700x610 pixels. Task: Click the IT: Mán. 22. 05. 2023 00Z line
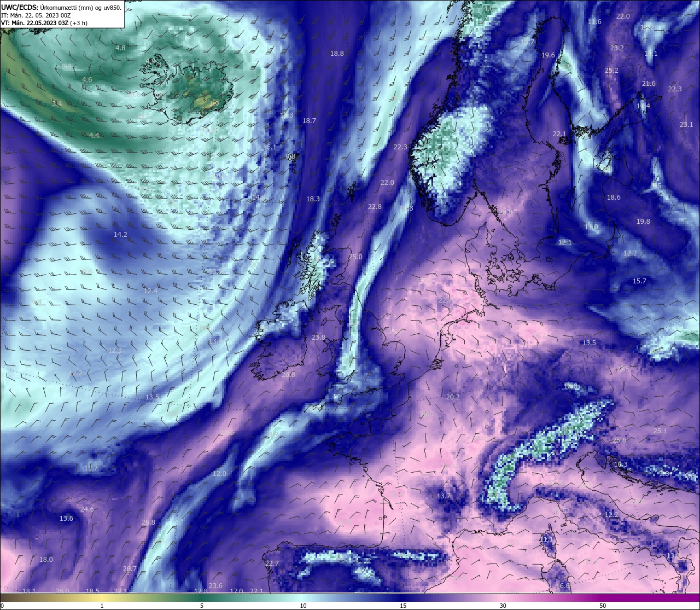[37, 15]
